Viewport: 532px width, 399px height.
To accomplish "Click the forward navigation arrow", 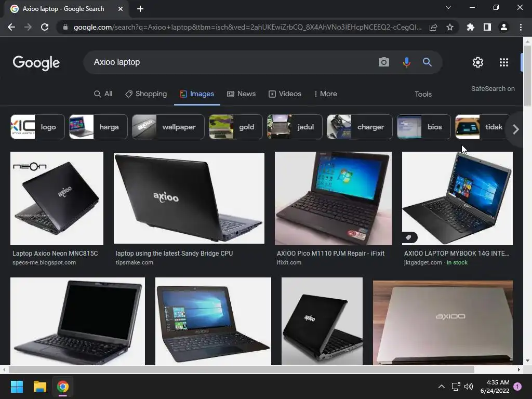I will (x=28, y=27).
